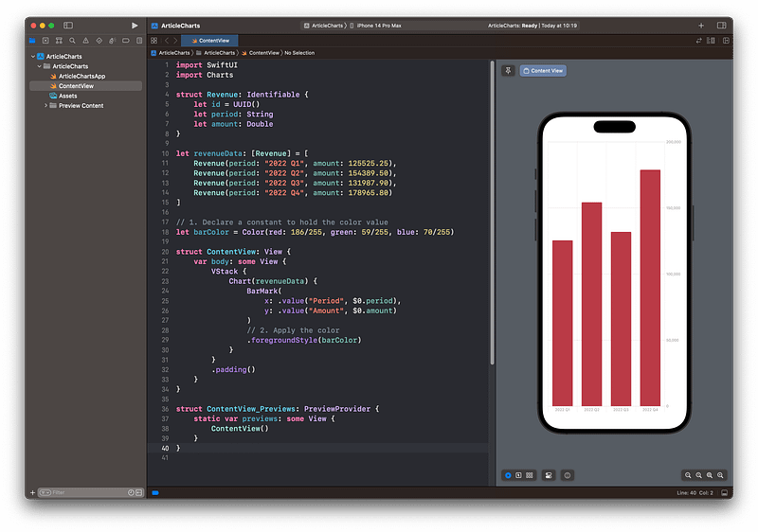Click No Selection in jump bar

pyautogui.click(x=299, y=53)
